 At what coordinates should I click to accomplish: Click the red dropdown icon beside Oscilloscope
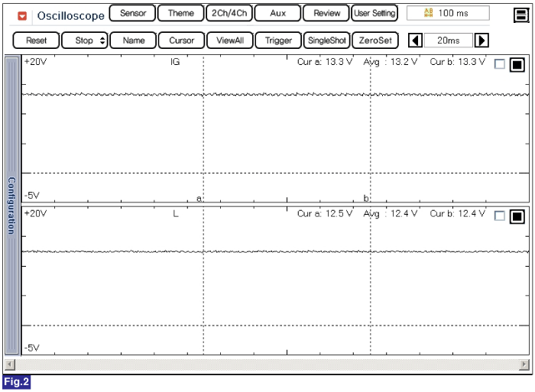[22, 16]
